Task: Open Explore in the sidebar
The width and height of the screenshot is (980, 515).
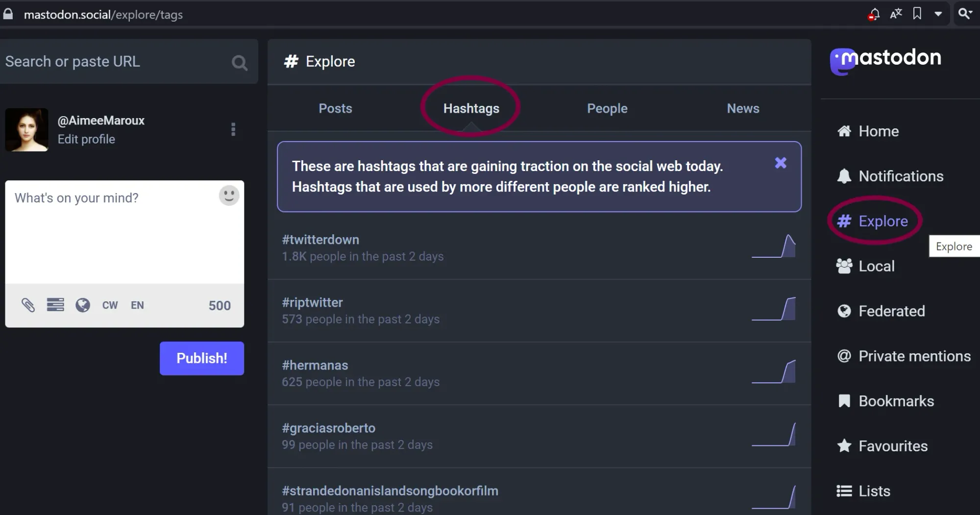Action: click(872, 221)
